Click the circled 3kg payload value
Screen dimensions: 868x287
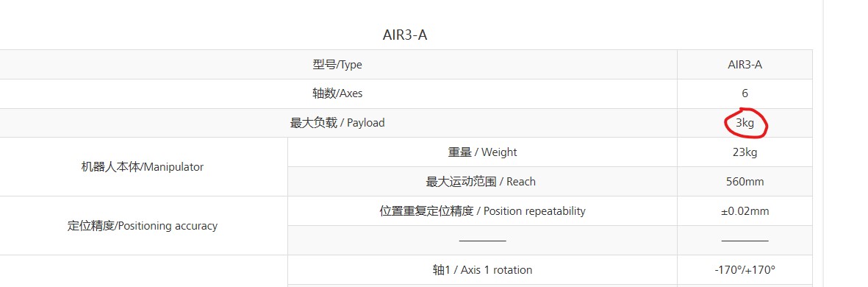(745, 123)
